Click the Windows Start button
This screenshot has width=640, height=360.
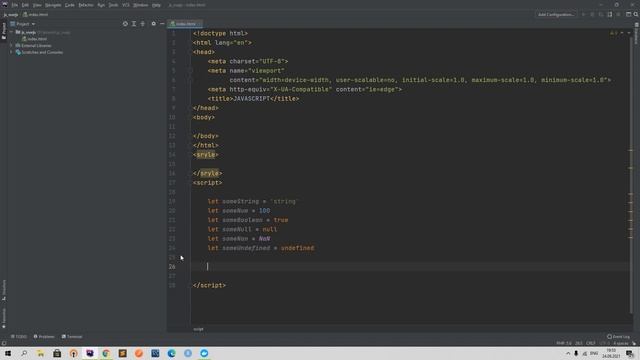pos(8,353)
